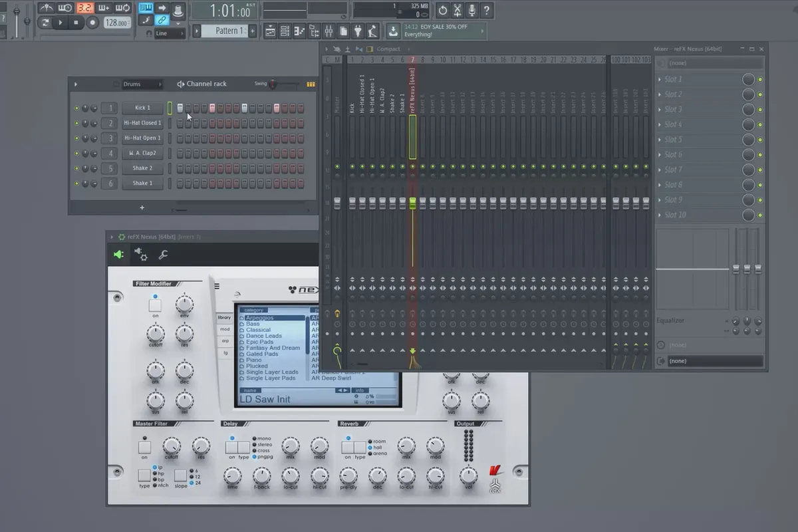Select the Bass category in Nexus
This screenshot has height=532, width=798.
click(x=253, y=324)
